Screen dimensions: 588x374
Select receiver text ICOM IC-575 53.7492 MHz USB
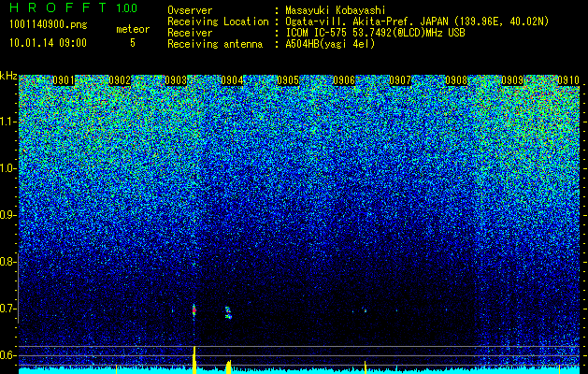coord(375,33)
